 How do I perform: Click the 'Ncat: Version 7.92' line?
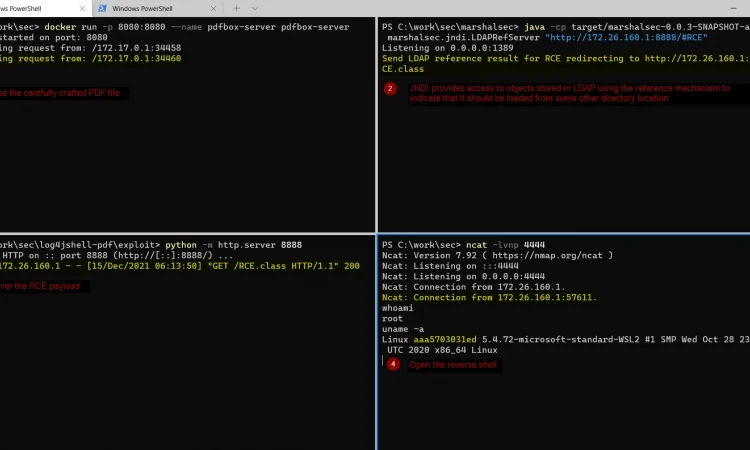[497, 255]
